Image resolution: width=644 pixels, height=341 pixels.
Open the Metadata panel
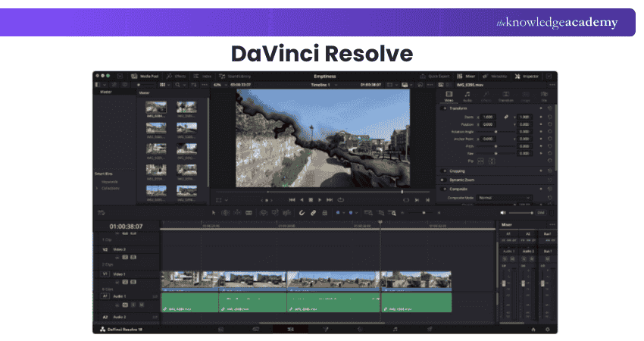click(x=495, y=76)
